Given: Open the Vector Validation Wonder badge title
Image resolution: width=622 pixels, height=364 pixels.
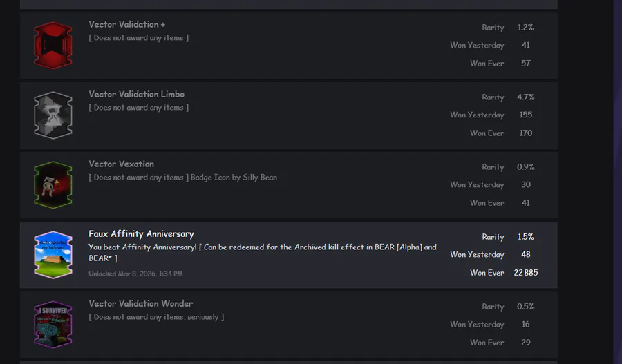Looking at the screenshot, I should [141, 304].
